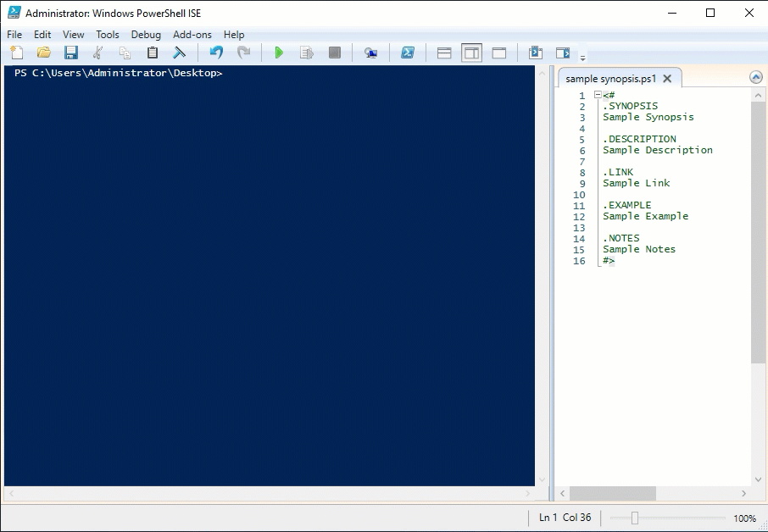Click script pane horizontal scrollbar thumb
Image resolution: width=768 pixels, height=532 pixels.
[x=613, y=493]
